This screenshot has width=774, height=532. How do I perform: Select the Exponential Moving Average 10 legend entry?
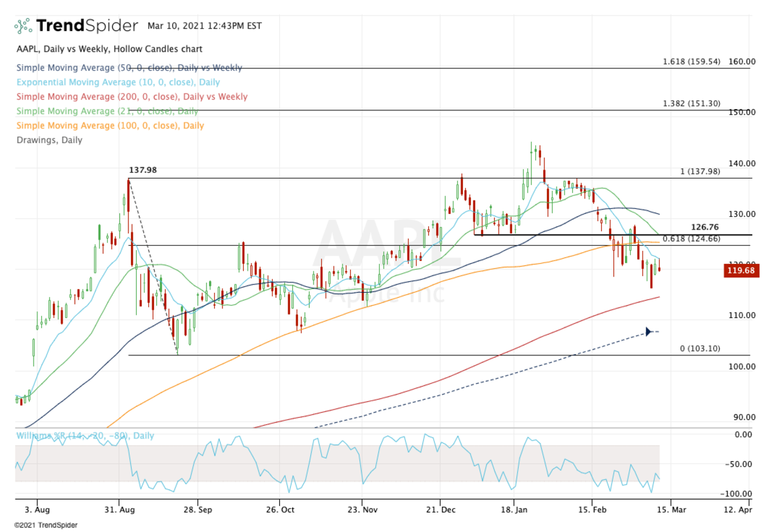tap(118, 83)
